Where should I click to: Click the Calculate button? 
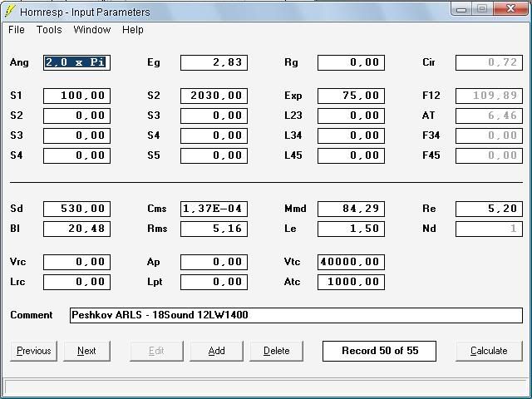(489, 351)
